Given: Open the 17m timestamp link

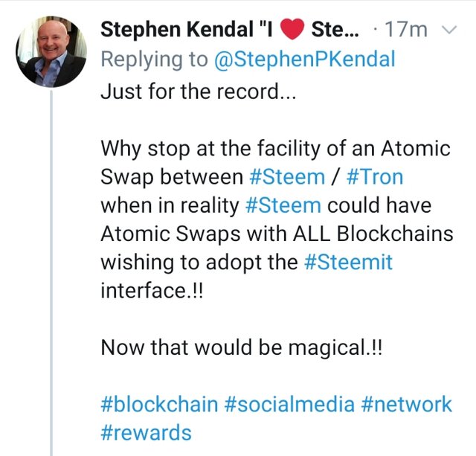Looking at the screenshot, I should point(409,30).
